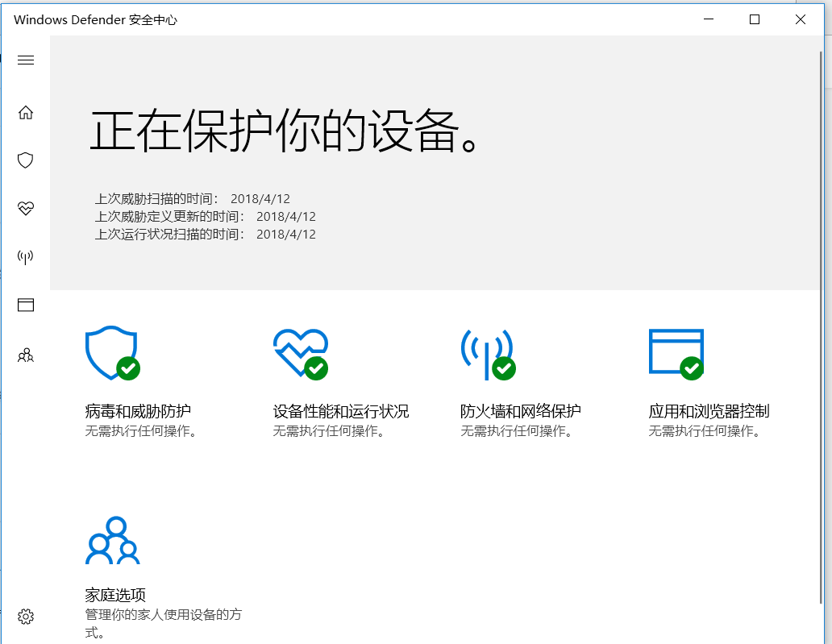The width and height of the screenshot is (832, 644).
Task: Open firewall network antenna sidebar icon
Action: [26, 257]
